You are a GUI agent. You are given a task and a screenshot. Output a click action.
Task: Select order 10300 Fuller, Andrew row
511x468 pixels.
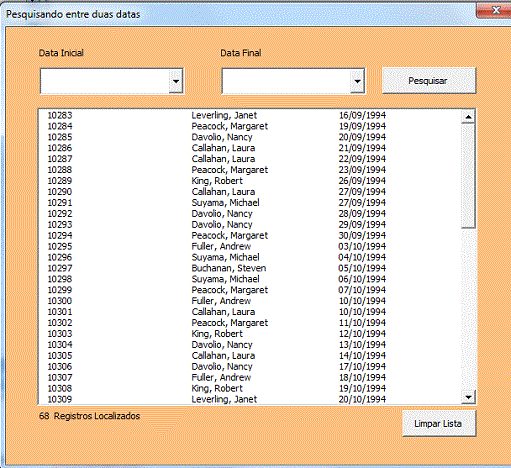pos(250,301)
